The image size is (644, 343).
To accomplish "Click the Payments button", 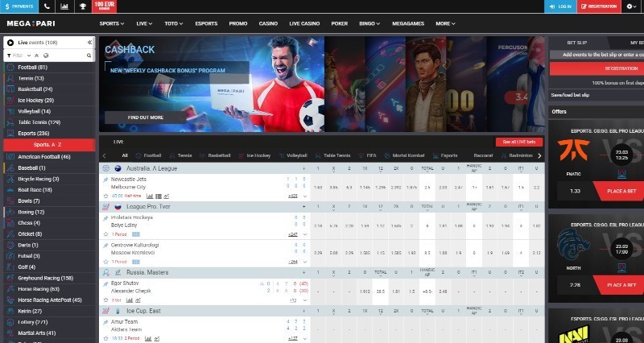I will (x=19, y=6).
